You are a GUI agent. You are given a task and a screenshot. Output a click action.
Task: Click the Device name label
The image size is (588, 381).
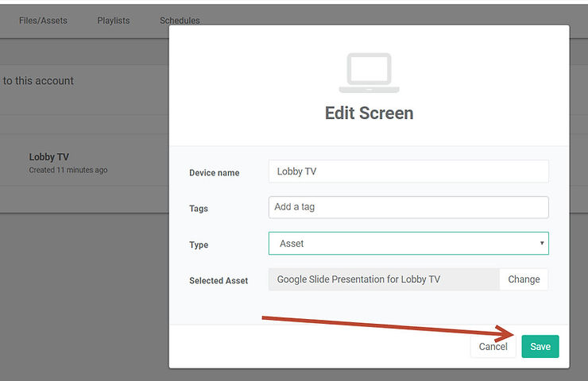214,173
